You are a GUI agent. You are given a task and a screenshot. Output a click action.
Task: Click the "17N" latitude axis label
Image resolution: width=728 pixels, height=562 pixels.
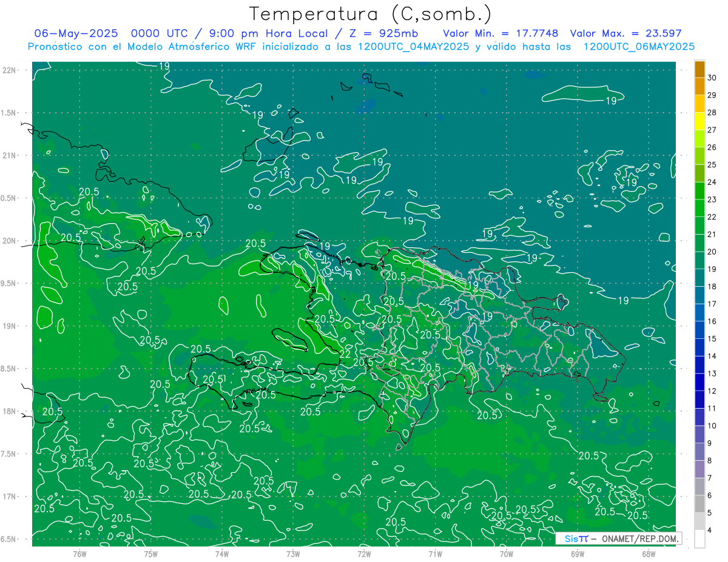(9, 497)
